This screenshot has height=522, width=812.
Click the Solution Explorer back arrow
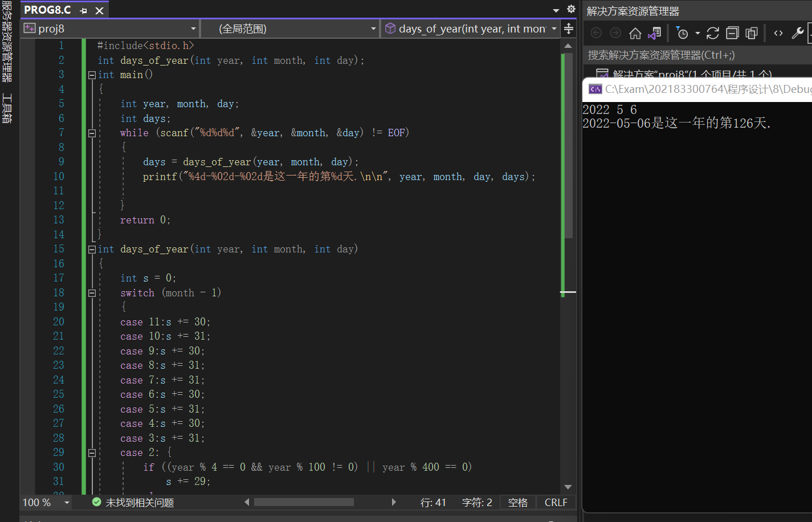click(596, 33)
